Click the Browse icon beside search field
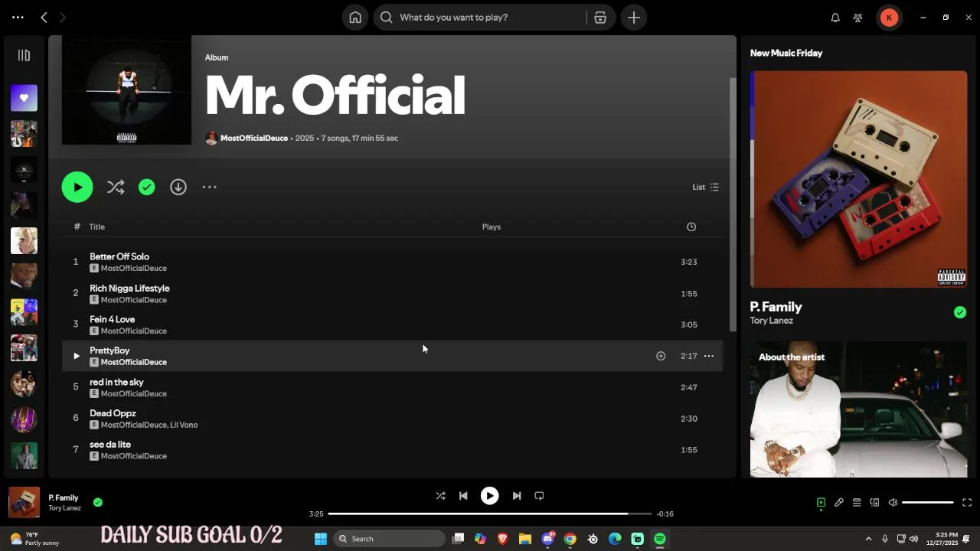980x551 pixels. [x=600, y=18]
